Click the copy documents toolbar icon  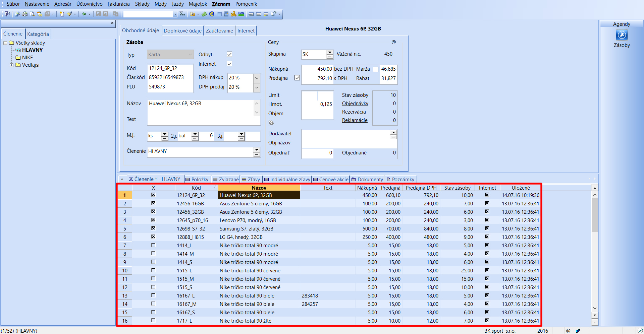tap(116, 14)
